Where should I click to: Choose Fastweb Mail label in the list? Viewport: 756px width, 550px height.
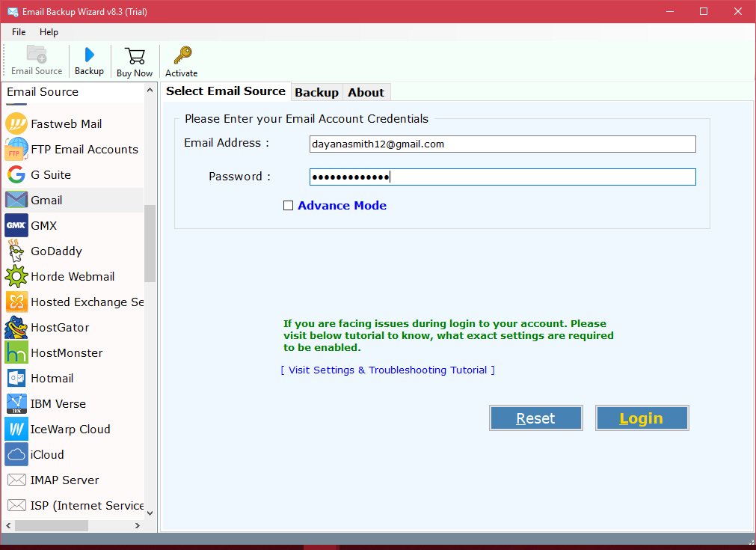[x=66, y=124]
